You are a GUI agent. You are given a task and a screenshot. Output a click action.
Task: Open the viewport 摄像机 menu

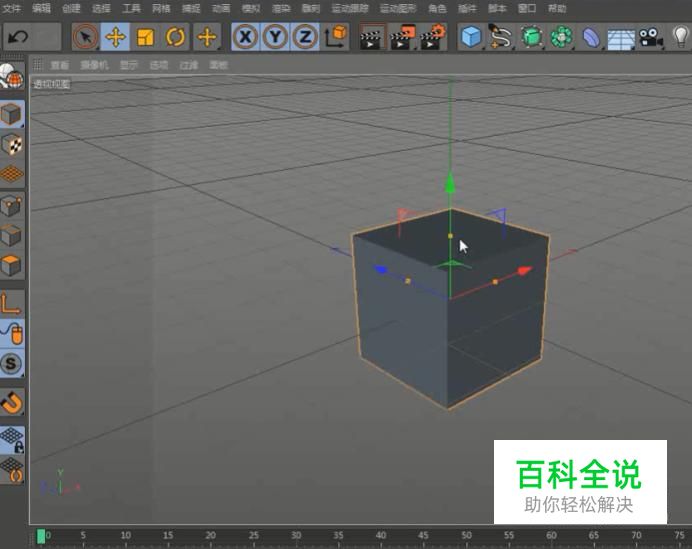(94, 65)
